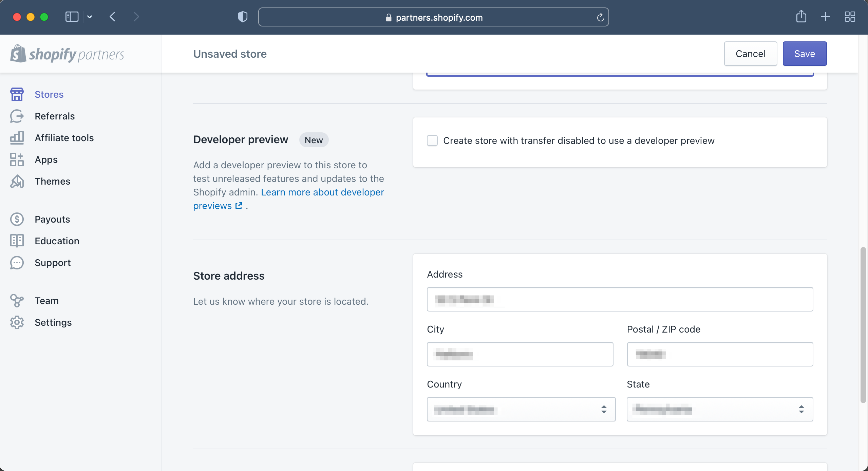
Task: Click the Store address heading
Action: 229,276
